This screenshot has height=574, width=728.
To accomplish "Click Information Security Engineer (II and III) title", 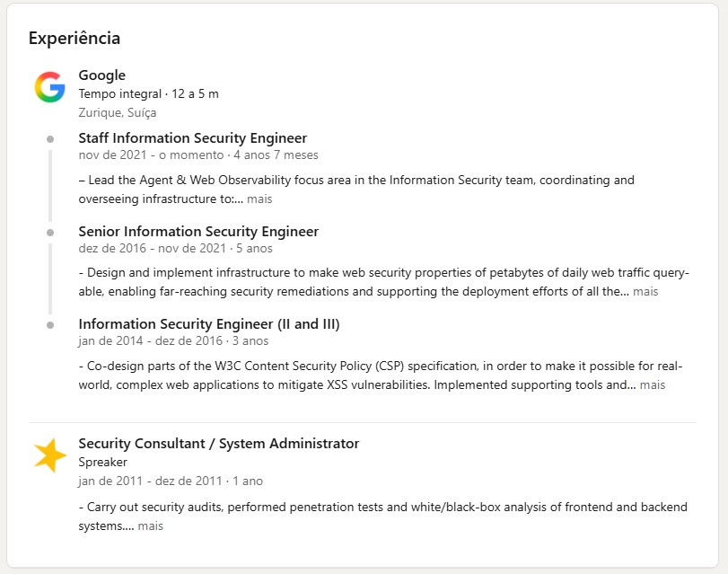I will tap(209, 324).
